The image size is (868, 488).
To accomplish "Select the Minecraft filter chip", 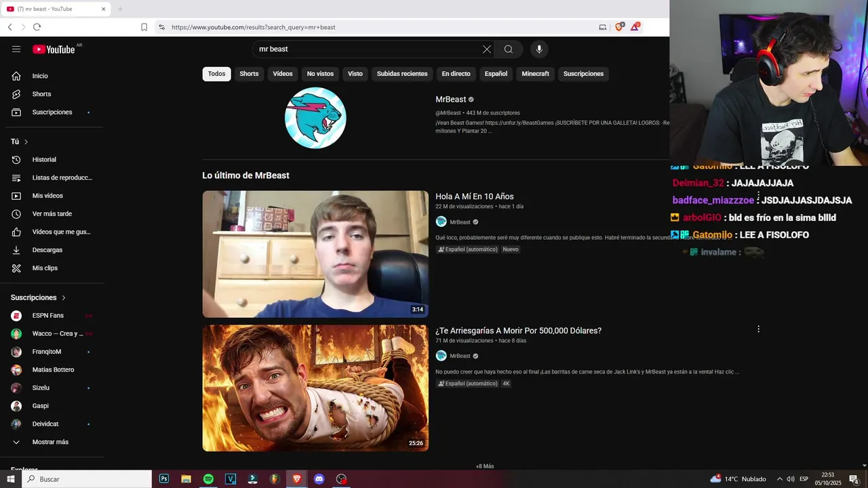I will 535,74.
